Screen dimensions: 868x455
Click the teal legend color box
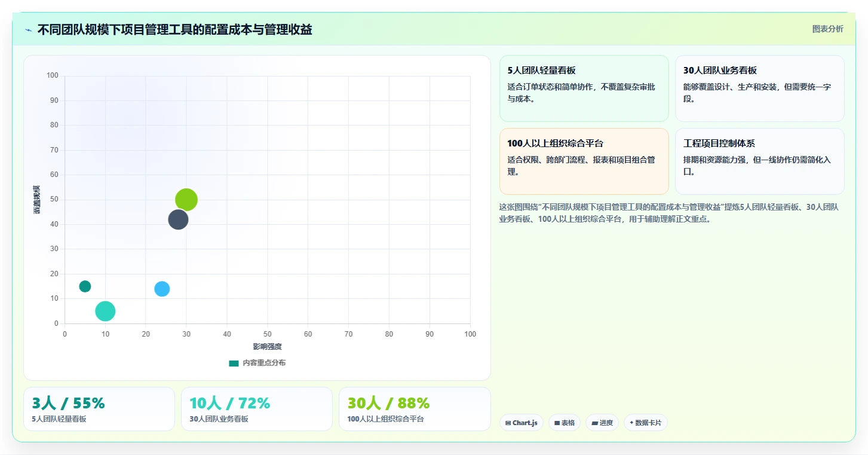pos(234,363)
